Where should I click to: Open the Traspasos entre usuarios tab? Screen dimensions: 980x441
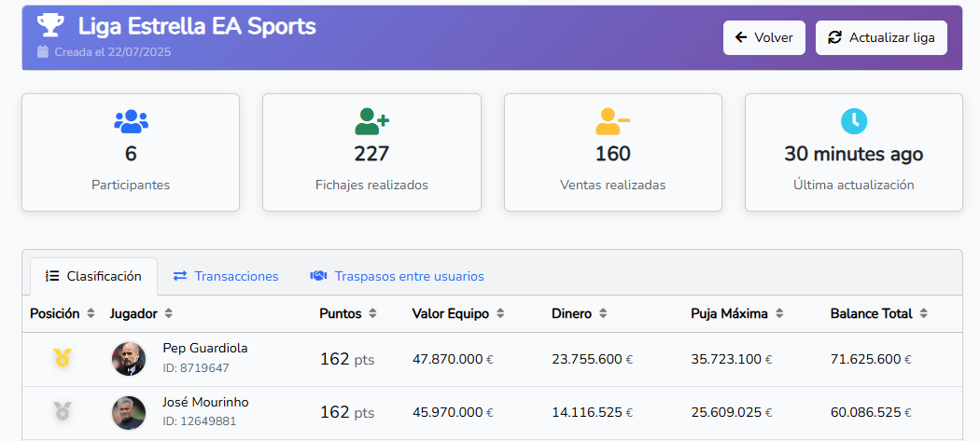coord(397,277)
